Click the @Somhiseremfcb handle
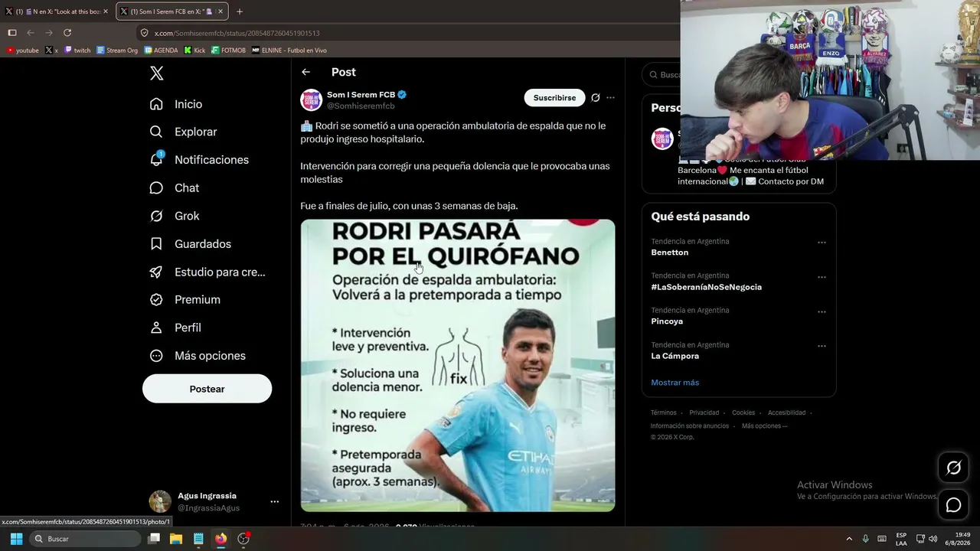 (x=361, y=106)
